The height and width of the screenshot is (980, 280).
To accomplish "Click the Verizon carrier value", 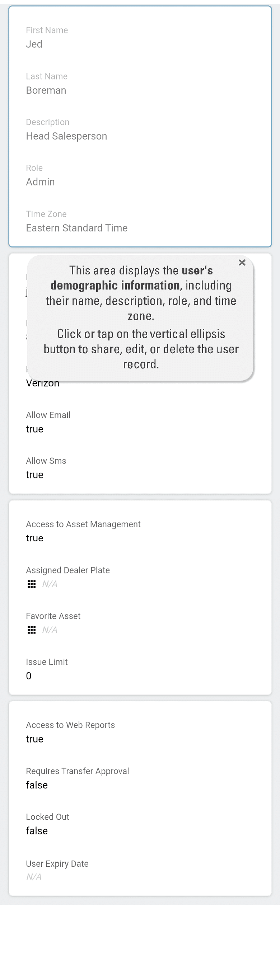I will click(x=43, y=383).
